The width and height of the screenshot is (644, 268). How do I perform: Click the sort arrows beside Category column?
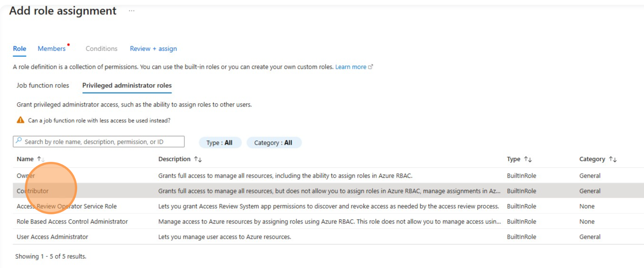(x=613, y=159)
